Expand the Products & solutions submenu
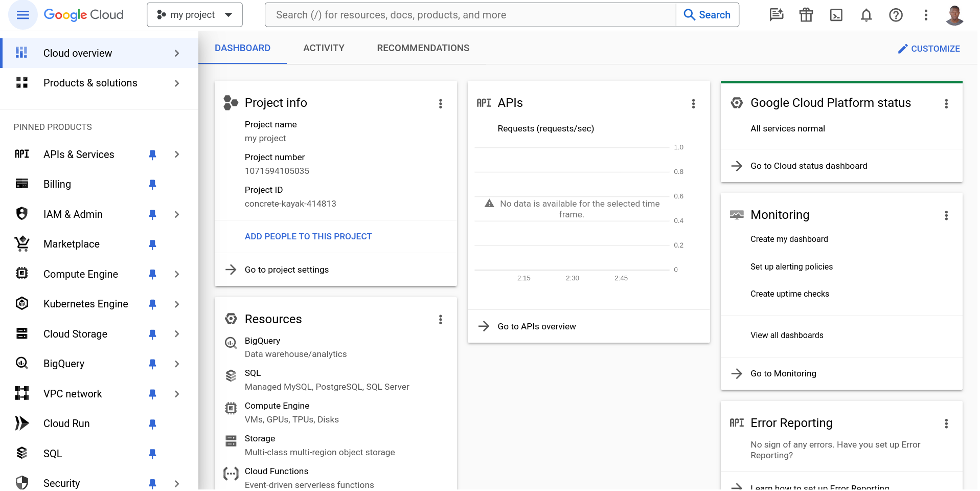 tap(177, 83)
